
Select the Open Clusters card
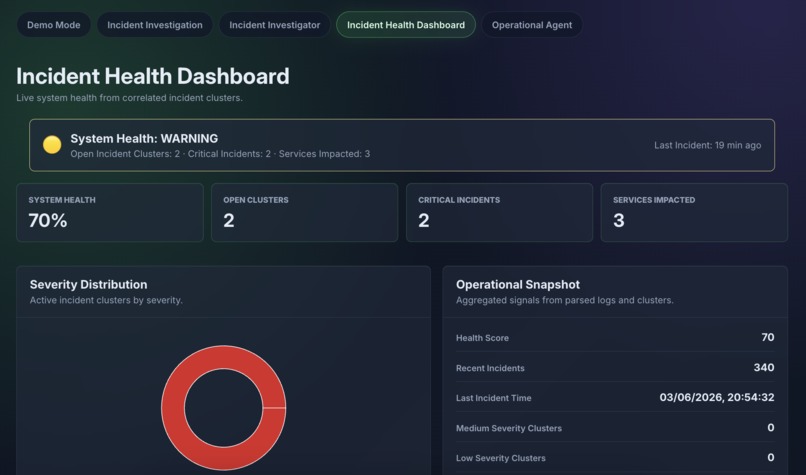pyautogui.click(x=304, y=212)
